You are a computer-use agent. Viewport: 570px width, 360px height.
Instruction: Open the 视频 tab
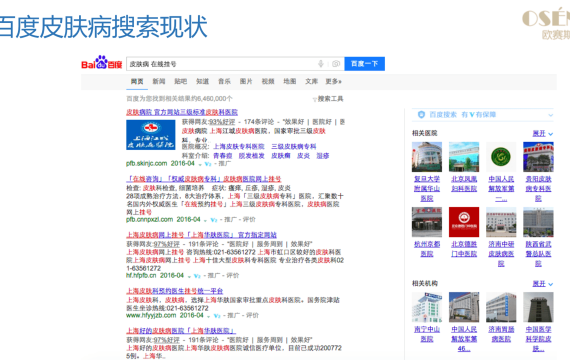[268, 81]
